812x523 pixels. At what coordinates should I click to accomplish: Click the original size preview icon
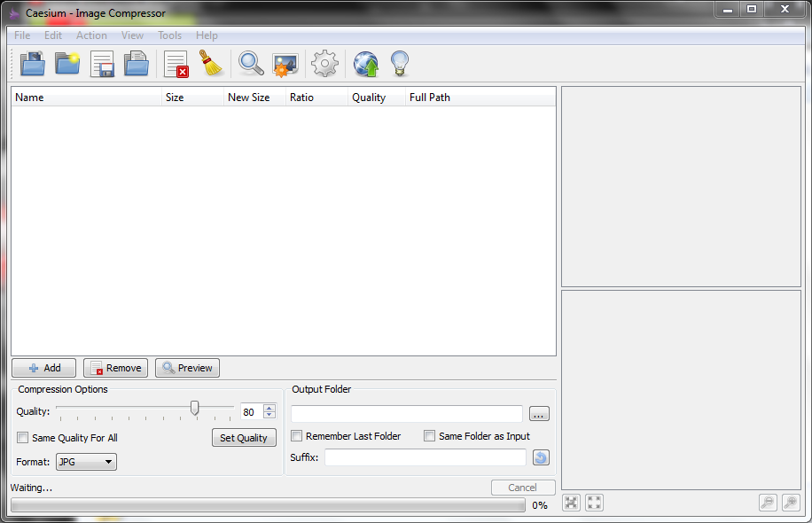coord(594,503)
